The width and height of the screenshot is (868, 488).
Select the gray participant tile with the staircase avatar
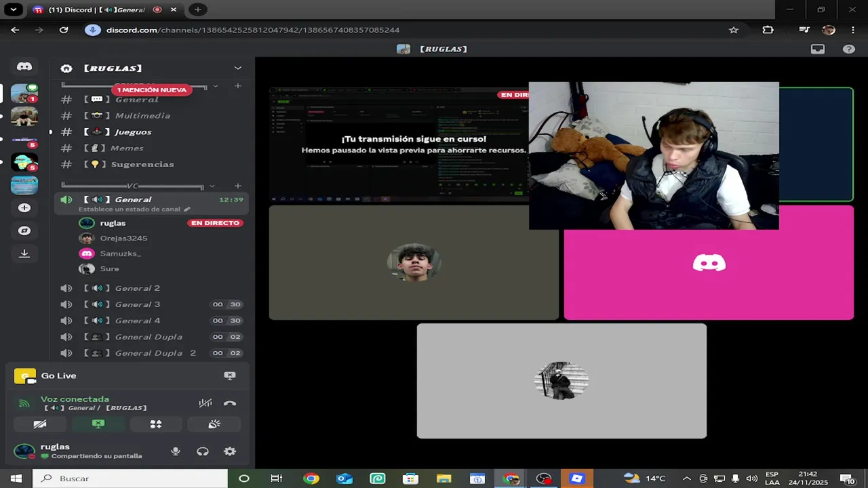tap(561, 381)
